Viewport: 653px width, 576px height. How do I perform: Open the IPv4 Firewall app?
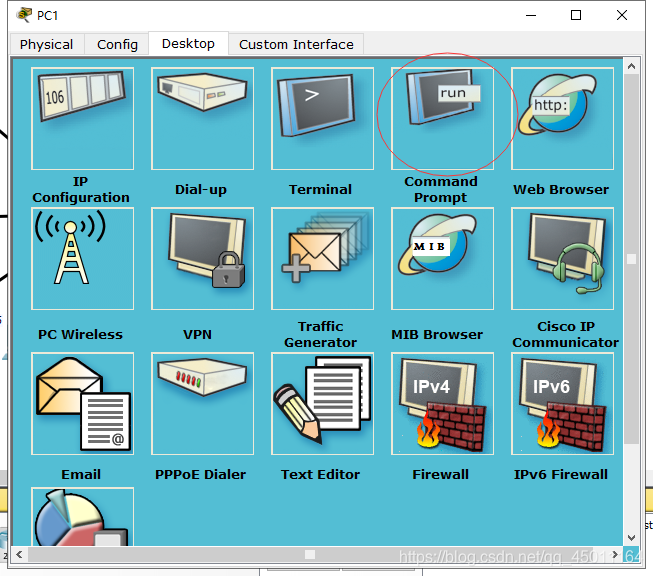[442, 404]
